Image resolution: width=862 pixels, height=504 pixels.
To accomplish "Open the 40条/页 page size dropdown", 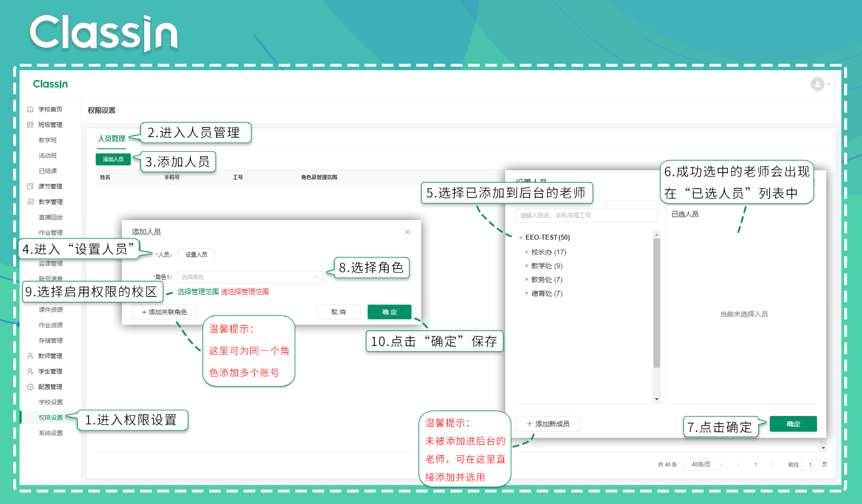I will coord(705,464).
